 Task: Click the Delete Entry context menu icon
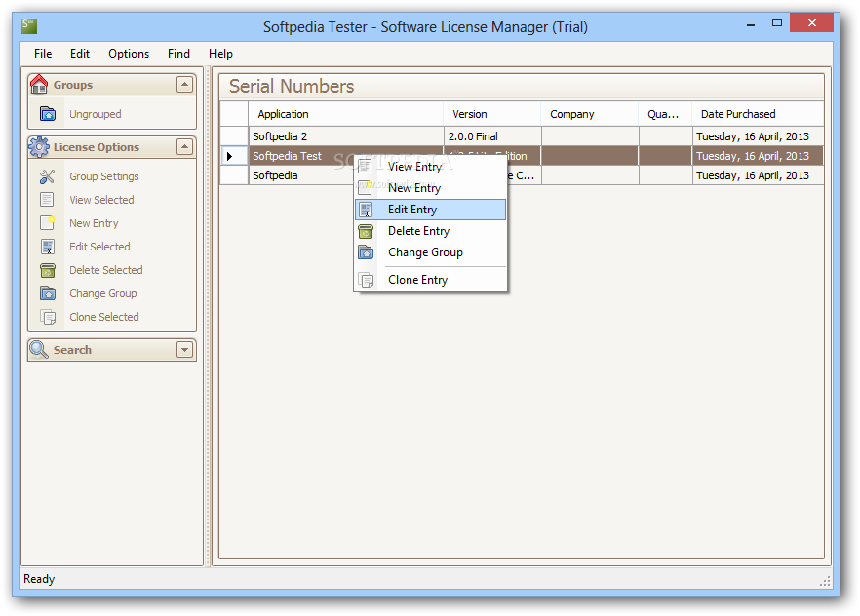366,231
